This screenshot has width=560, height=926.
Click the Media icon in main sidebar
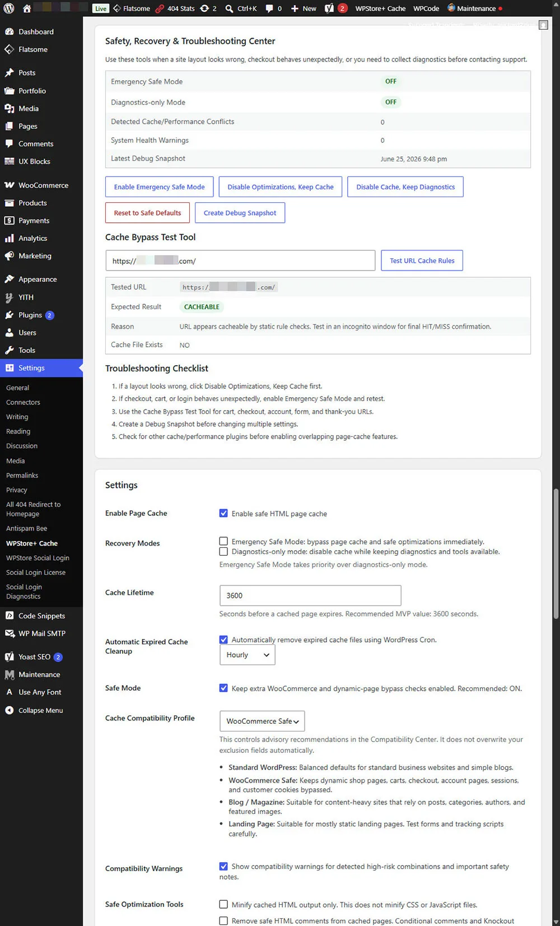(x=10, y=109)
